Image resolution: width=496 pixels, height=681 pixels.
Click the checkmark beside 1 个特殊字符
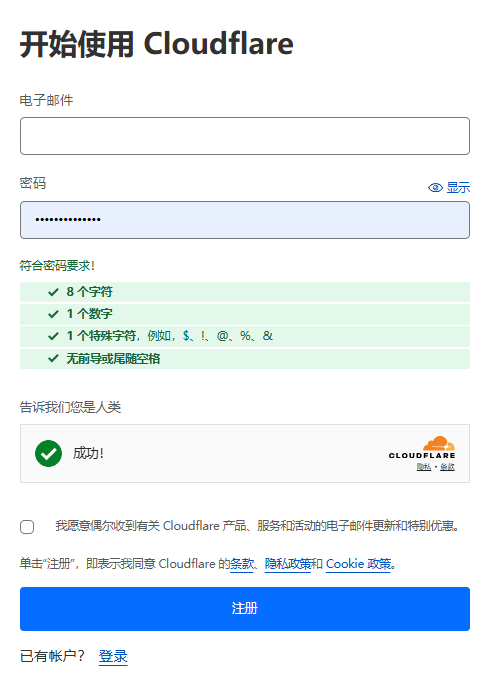53,336
